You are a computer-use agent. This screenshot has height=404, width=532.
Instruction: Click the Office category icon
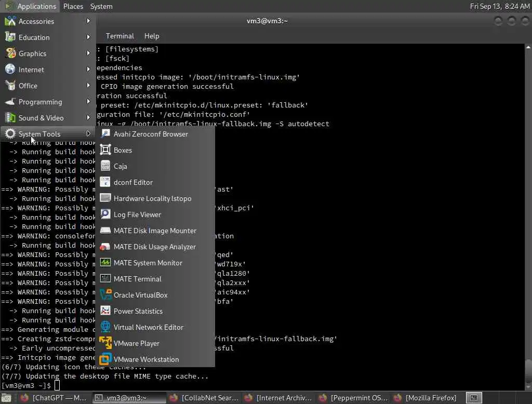click(x=10, y=86)
